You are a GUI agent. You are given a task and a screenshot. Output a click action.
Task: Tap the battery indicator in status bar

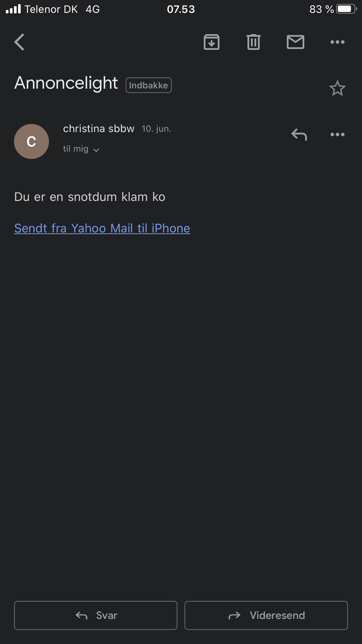347,9
